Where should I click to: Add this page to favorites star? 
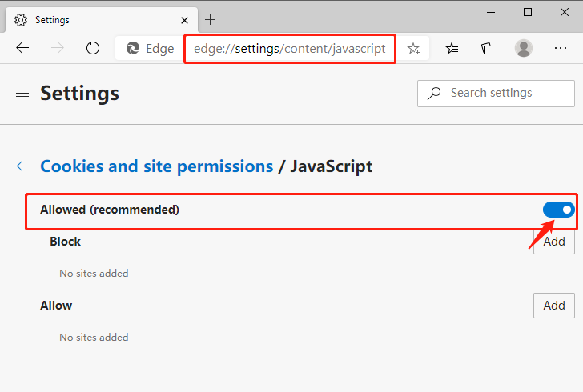click(x=413, y=48)
